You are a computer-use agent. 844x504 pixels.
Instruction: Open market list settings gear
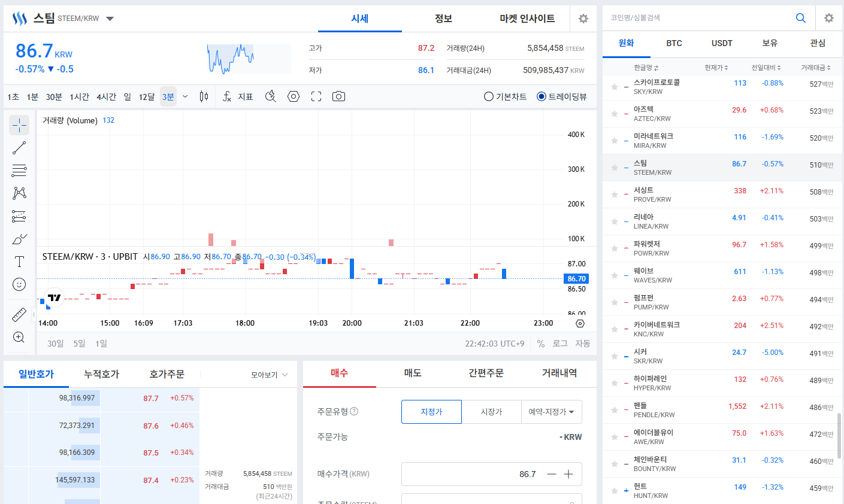(829, 18)
